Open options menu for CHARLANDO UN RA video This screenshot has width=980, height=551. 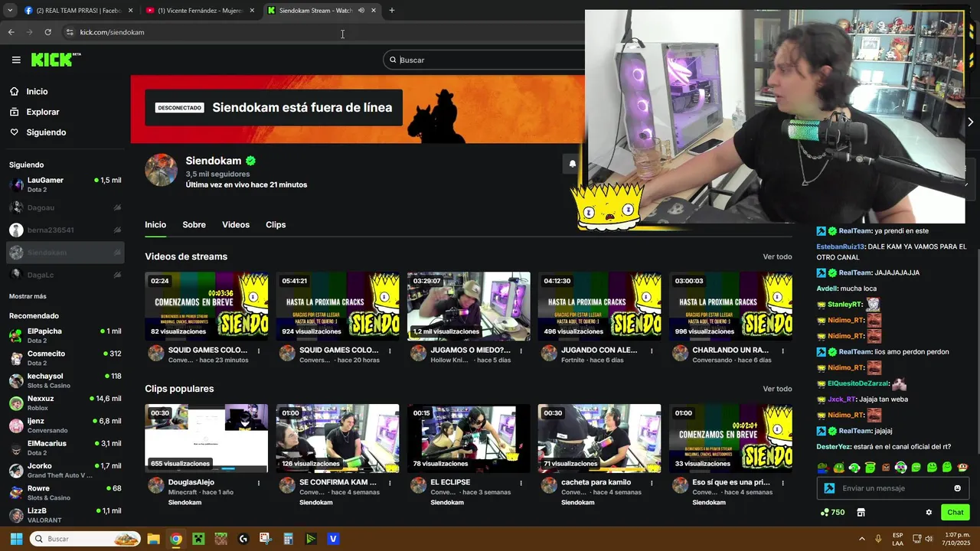pos(782,350)
